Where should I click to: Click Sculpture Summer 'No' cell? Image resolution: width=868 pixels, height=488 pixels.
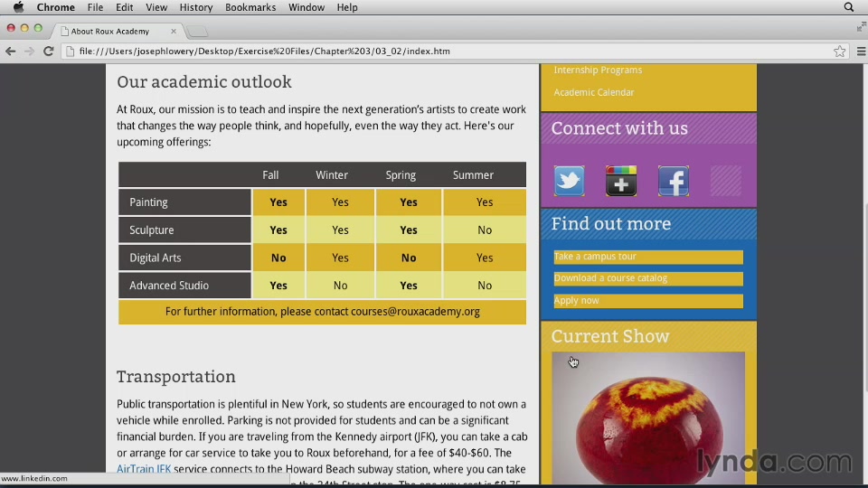(485, 230)
